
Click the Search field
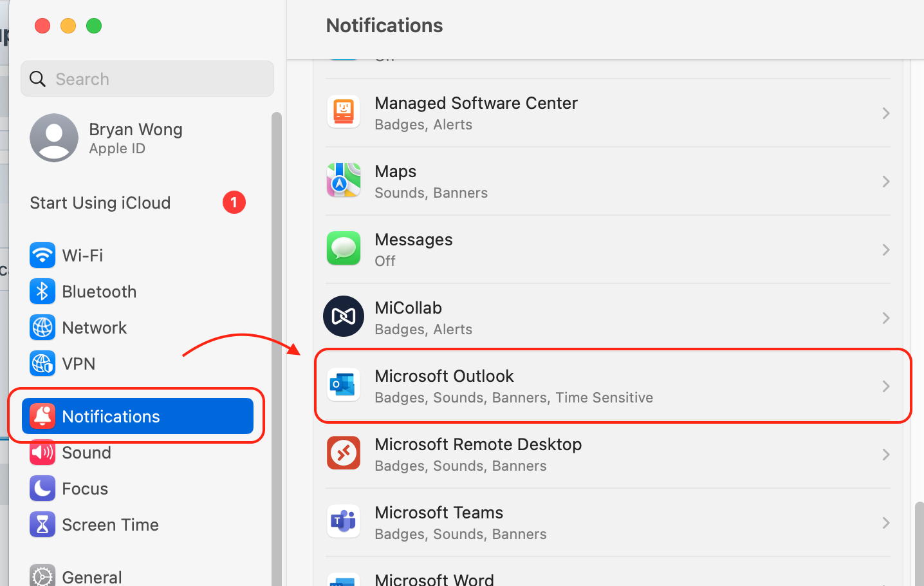[147, 79]
